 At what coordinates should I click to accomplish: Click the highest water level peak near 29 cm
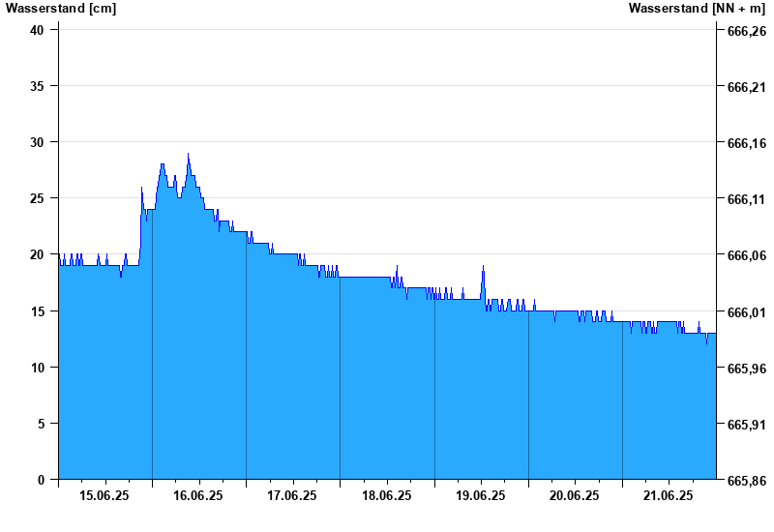(188, 155)
